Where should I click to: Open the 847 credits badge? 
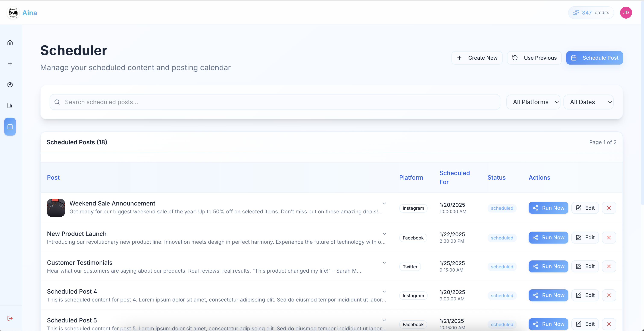(591, 13)
